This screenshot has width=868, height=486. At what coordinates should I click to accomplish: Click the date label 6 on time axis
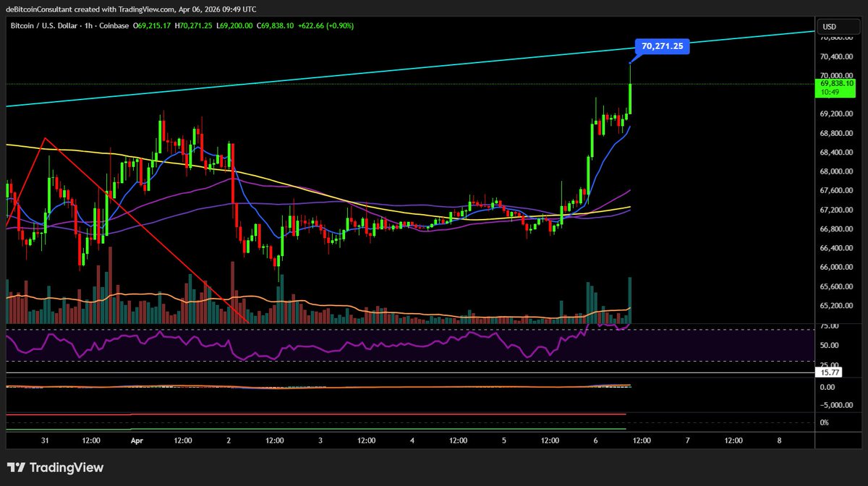[x=595, y=440]
